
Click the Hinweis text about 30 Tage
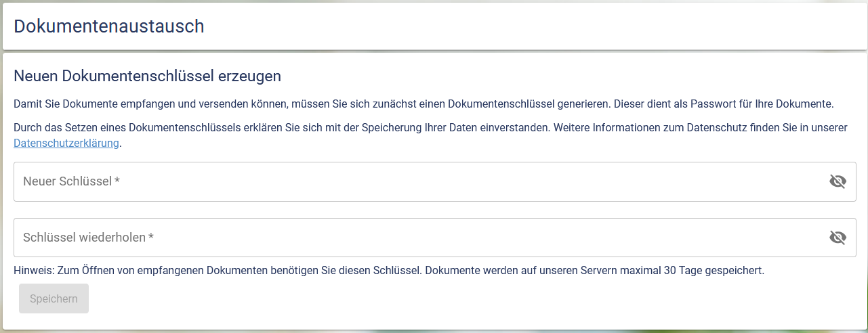388,271
